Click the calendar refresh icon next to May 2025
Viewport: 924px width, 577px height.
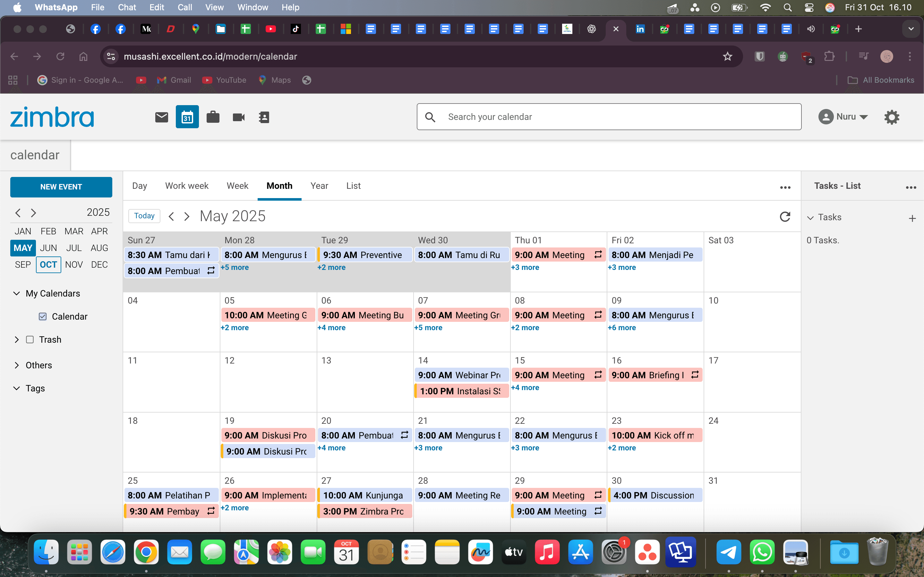coord(785,216)
